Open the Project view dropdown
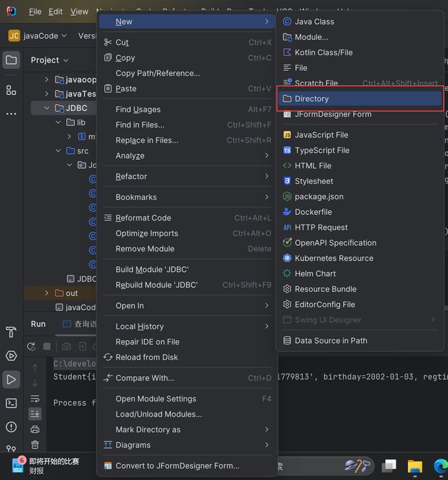This screenshot has height=480, width=448. [x=50, y=60]
